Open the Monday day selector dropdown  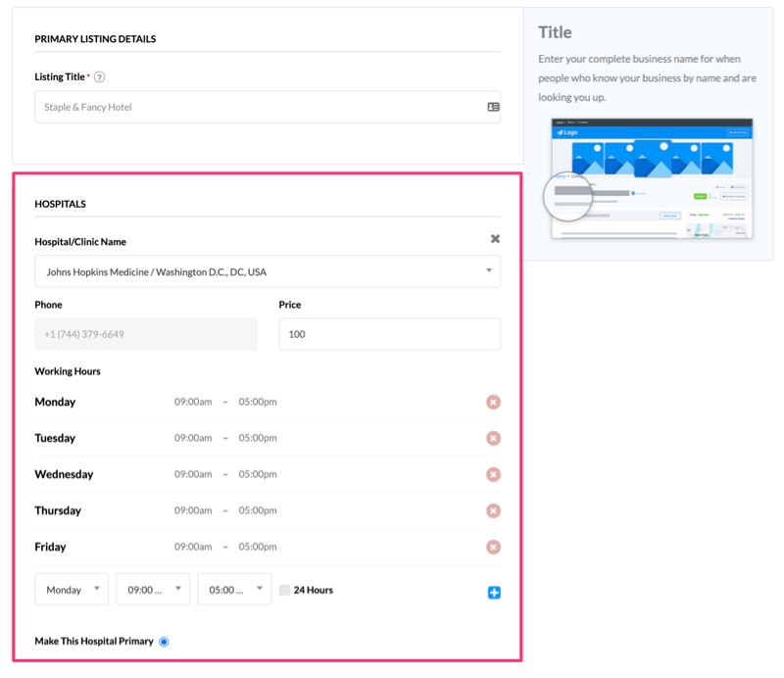[72, 590]
